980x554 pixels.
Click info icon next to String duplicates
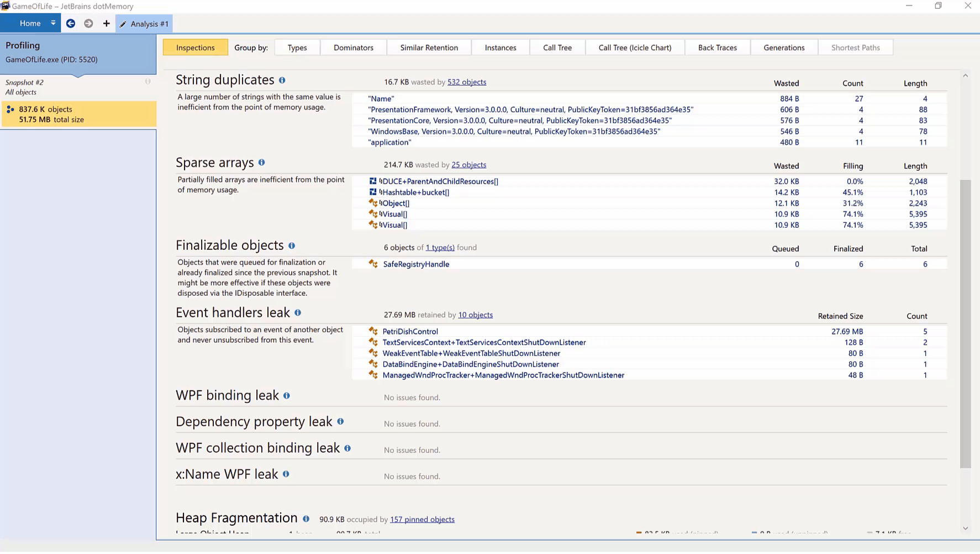(282, 80)
